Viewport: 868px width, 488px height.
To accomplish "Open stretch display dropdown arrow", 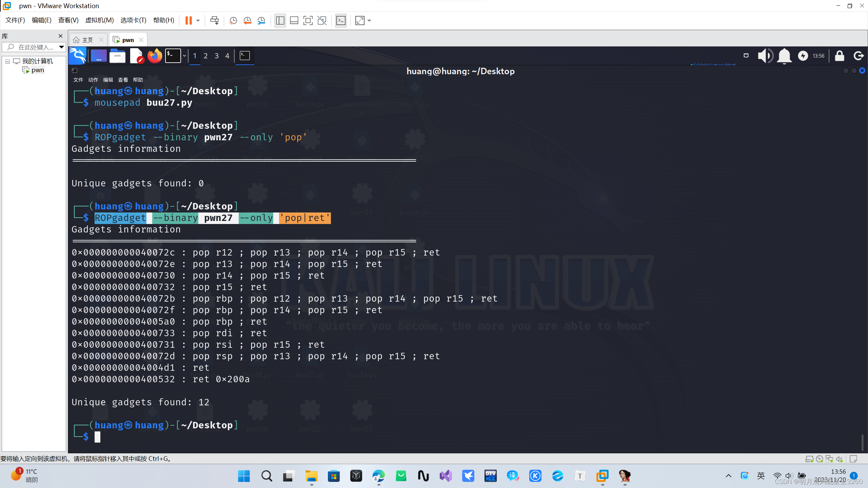I will [369, 21].
